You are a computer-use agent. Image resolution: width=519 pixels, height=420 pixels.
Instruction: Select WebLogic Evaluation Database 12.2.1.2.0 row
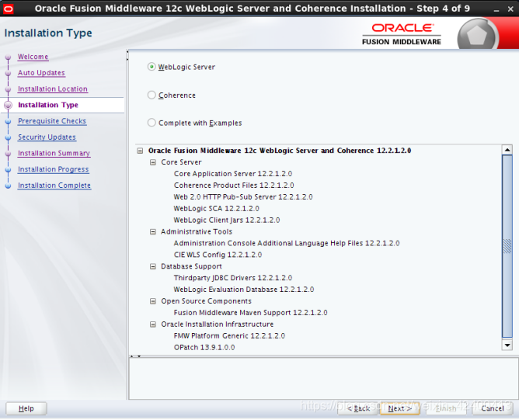coord(244,290)
